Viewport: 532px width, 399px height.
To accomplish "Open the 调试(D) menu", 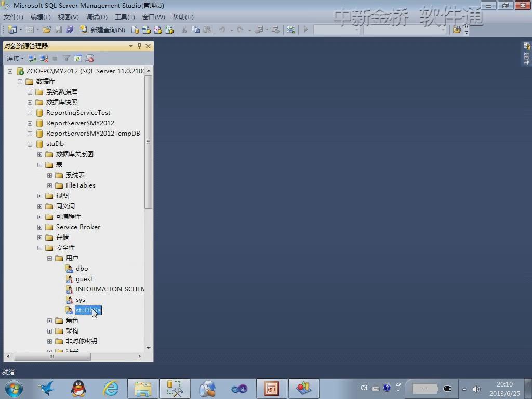I will [97, 17].
